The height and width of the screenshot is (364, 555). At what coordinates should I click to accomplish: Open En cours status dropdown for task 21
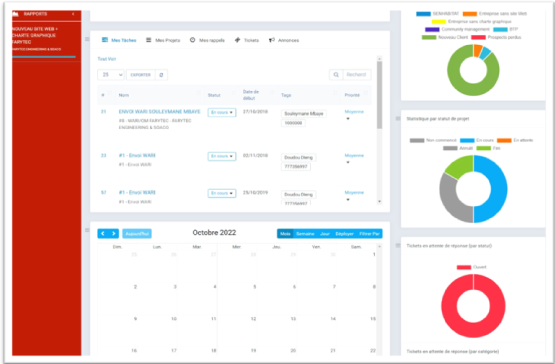point(222,113)
